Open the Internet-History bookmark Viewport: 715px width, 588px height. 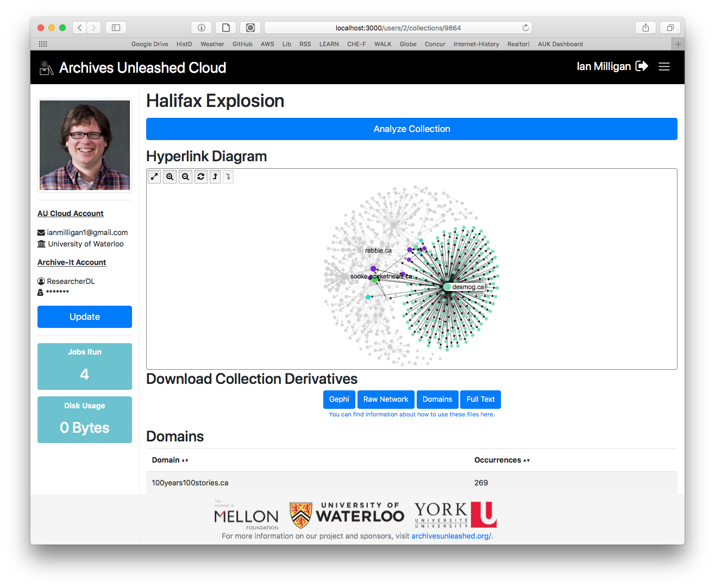point(476,44)
